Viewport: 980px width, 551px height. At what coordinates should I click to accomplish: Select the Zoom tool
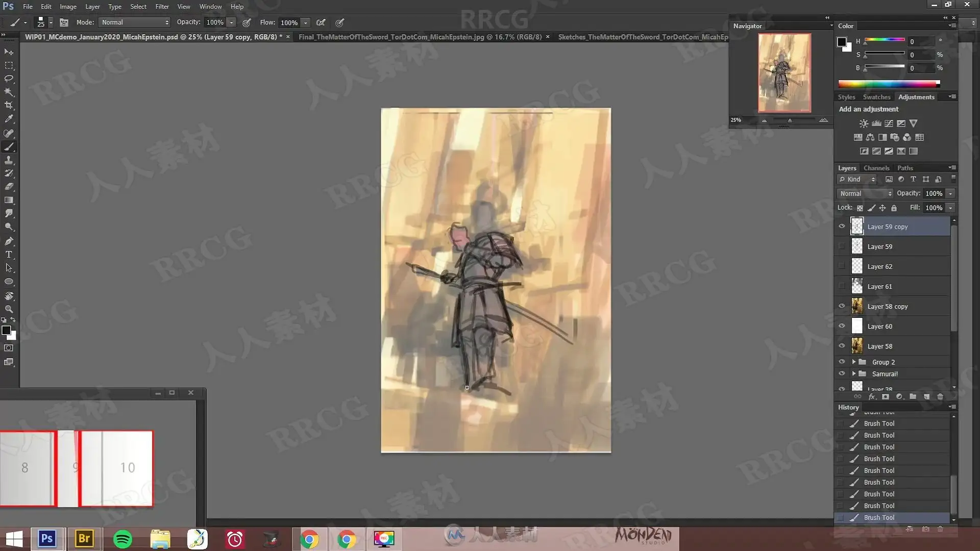pos(9,309)
